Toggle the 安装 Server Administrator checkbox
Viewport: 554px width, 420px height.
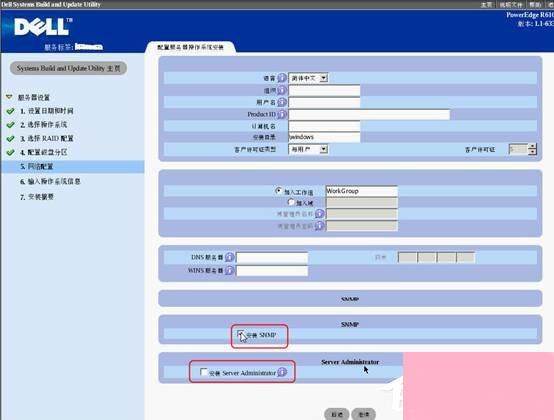pyautogui.click(x=204, y=372)
